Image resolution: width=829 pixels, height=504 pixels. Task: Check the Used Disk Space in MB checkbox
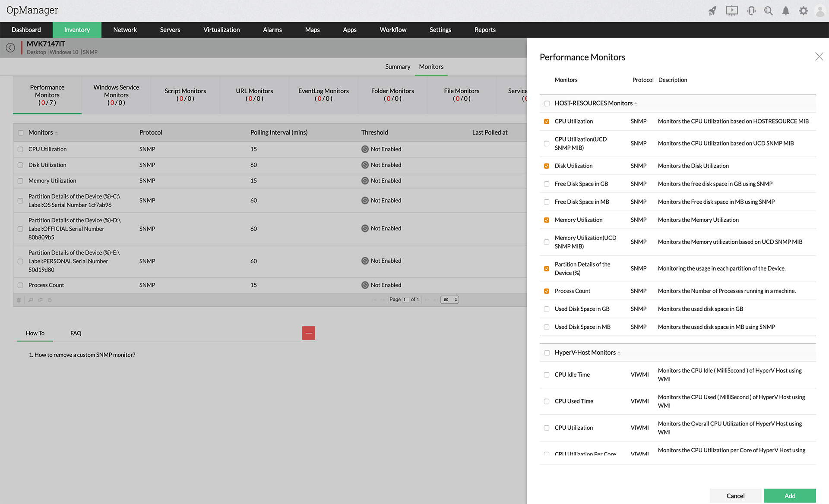click(547, 327)
